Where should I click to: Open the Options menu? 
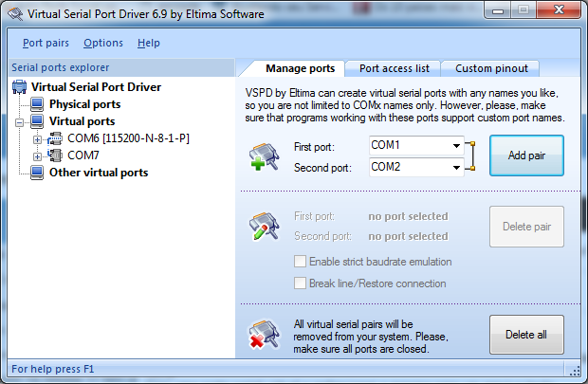coord(103,43)
